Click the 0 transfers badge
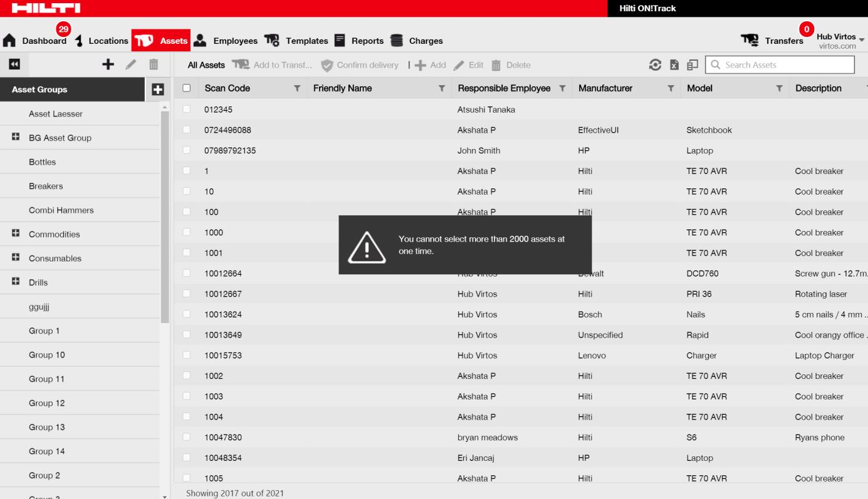The height and width of the screenshot is (499, 868). pyautogui.click(x=807, y=29)
